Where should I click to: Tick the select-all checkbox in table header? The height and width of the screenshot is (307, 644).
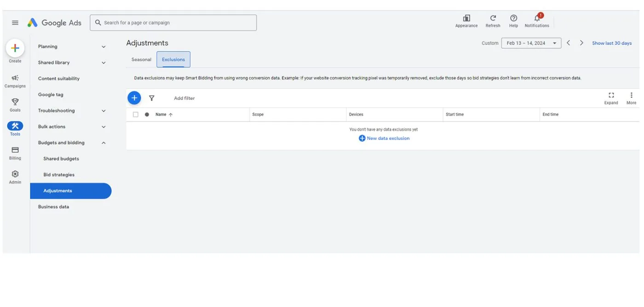point(135,115)
